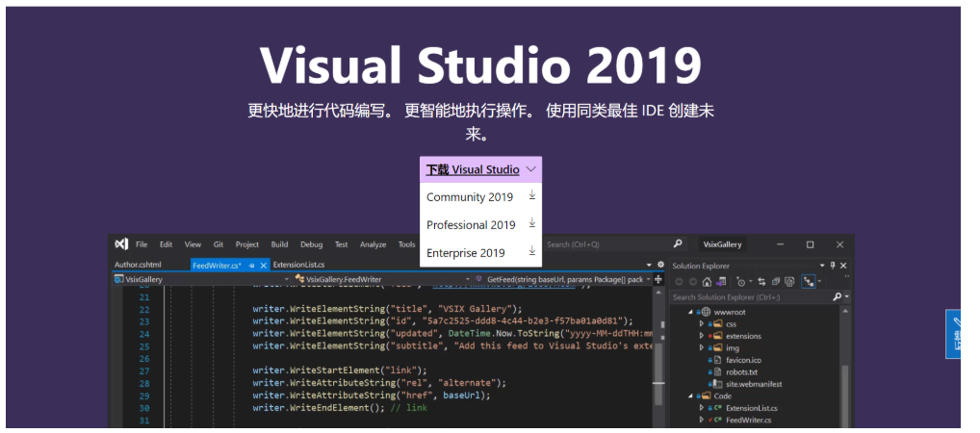Viewport: 980px width, 433px height.
Task: Click Solution Explorer Forward arrow icon
Action: coord(693,282)
